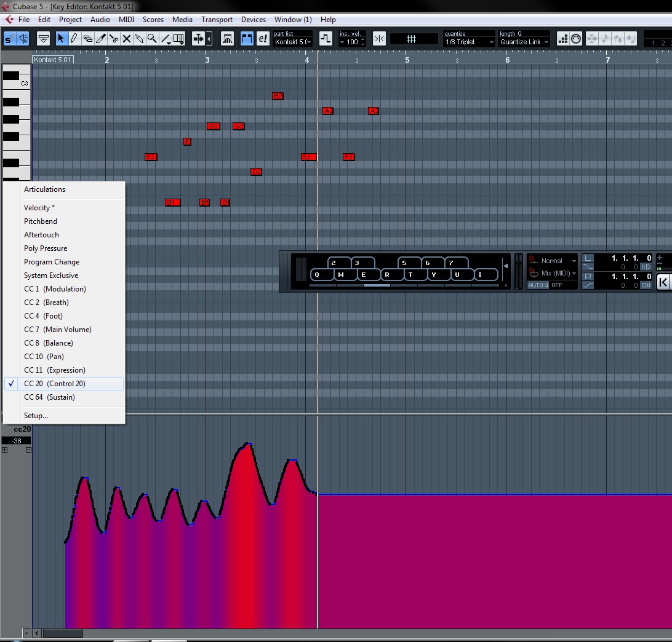Screen dimensions: 672x642
Task: Click the Go to Previous Marker button
Action: point(663,282)
